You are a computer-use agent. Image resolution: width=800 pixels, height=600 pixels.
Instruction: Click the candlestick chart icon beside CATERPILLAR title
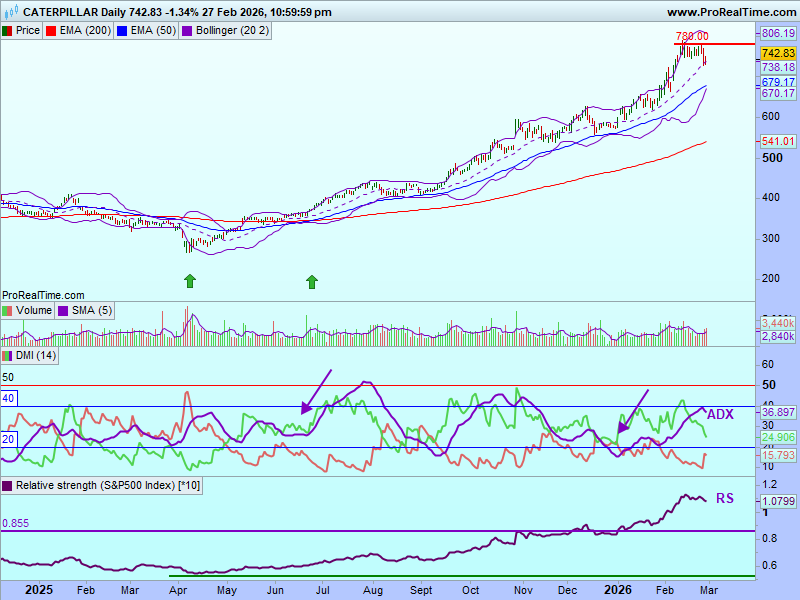click(x=10, y=12)
